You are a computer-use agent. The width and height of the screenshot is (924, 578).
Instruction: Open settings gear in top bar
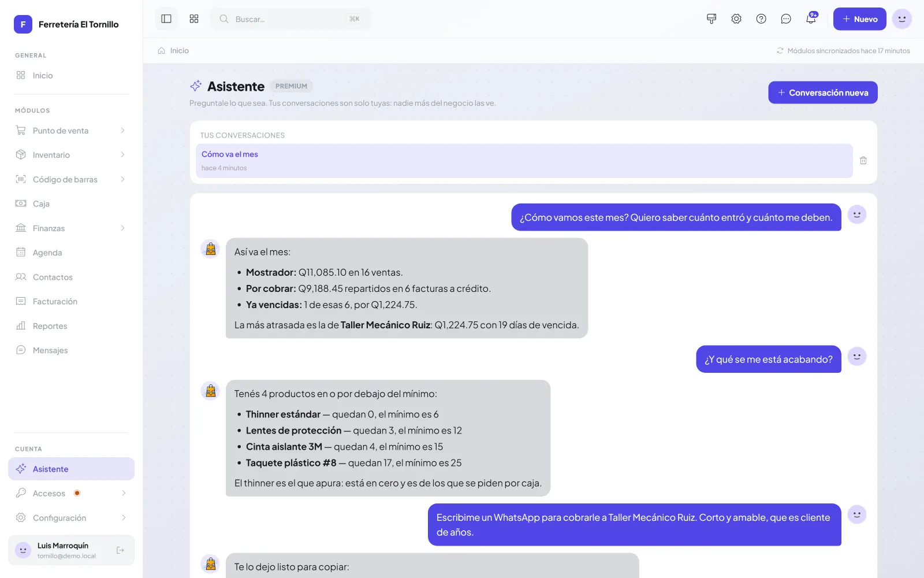tap(736, 19)
